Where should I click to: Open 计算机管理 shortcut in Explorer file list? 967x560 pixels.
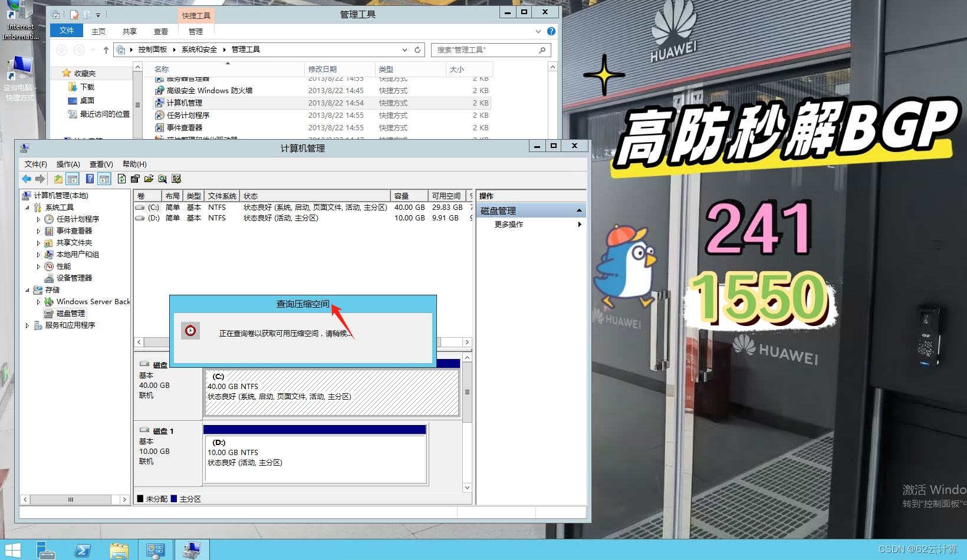coord(184,103)
